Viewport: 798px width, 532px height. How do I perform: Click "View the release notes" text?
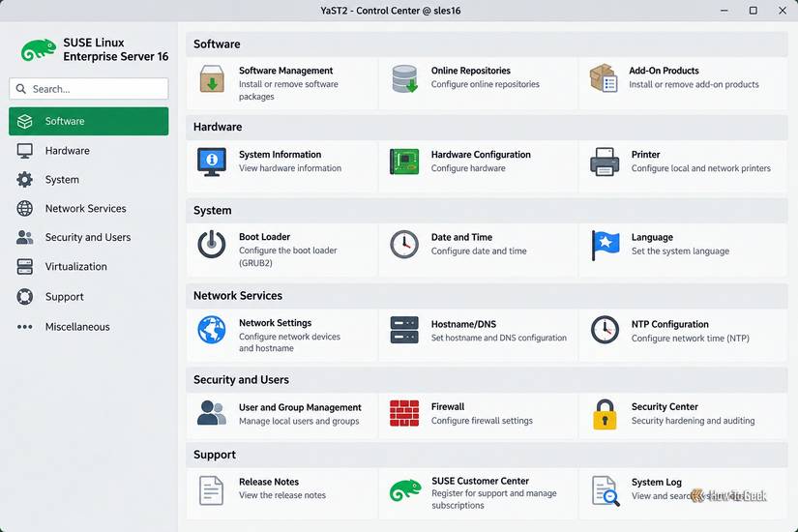[x=281, y=495]
